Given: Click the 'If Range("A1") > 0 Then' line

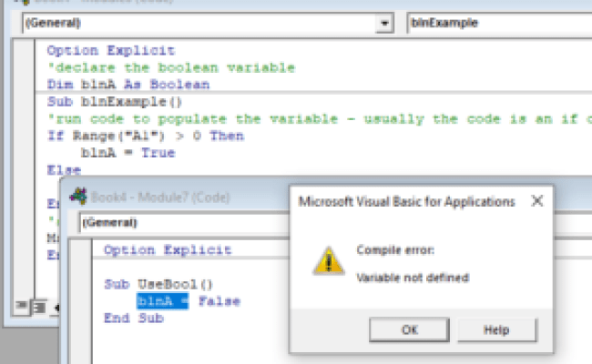Looking at the screenshot, I should (146, 136).
